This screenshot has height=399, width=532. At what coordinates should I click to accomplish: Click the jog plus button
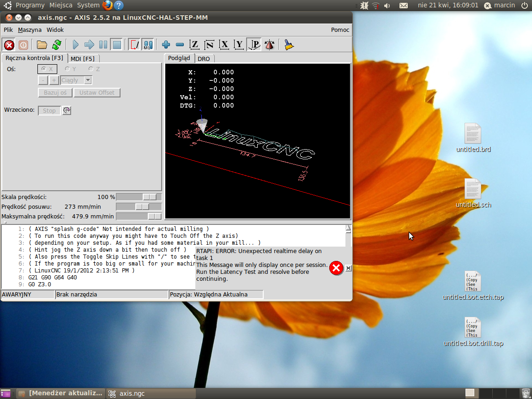pyautogui.click(x=54, y=80)
